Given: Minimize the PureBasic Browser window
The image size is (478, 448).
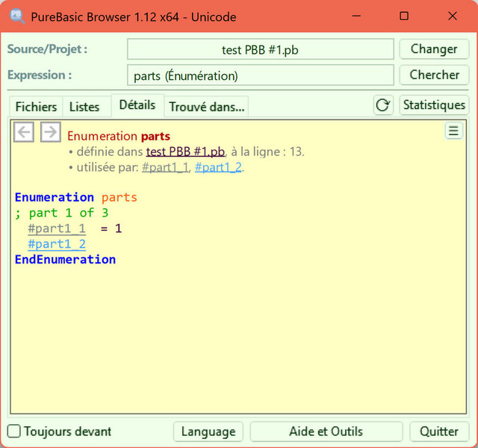Looking at the screenshot, I should [x=356, y=16].
